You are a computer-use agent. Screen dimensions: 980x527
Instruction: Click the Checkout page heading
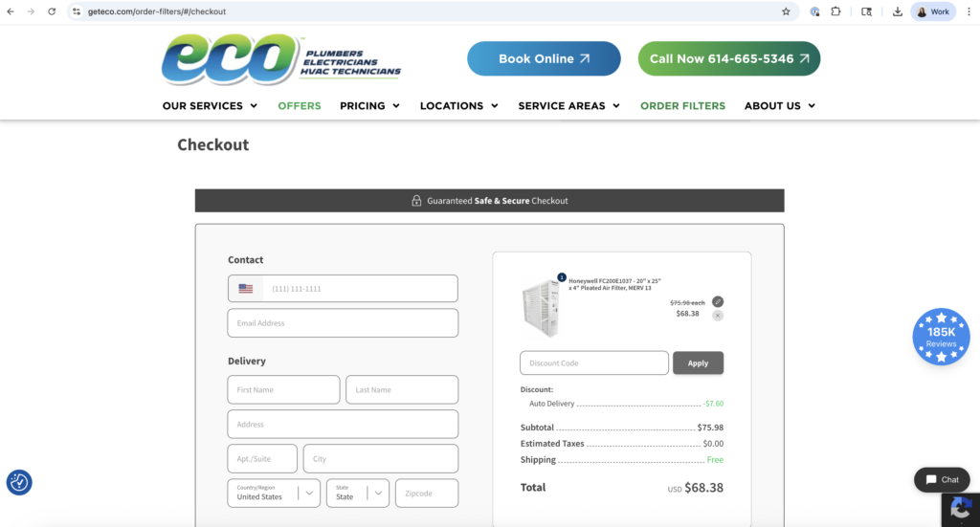[213, 144]
